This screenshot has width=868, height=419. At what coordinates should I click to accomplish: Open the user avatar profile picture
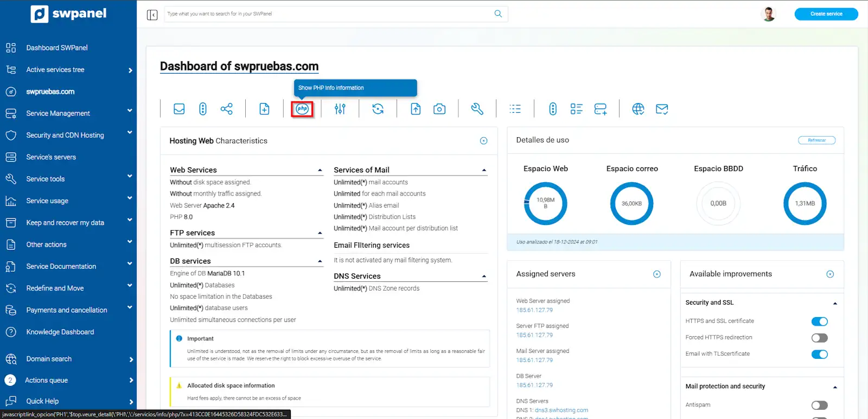tap(769, 14)
